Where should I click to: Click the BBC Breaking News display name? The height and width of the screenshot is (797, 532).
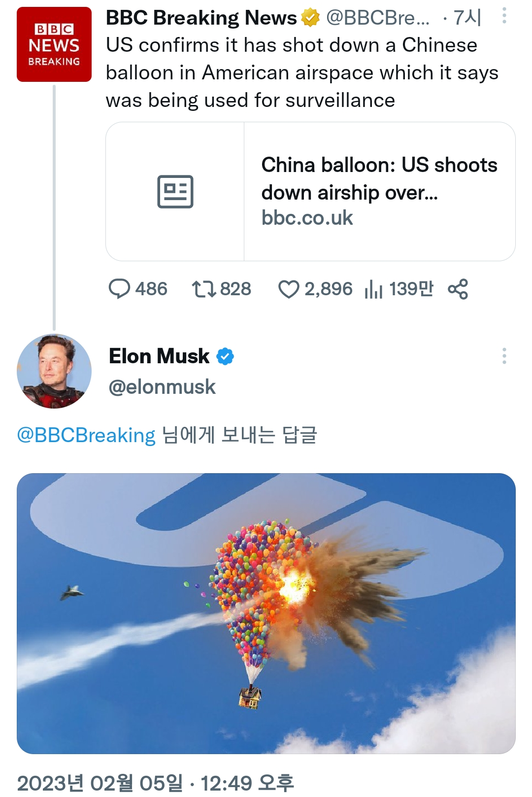tap(201, 18)
